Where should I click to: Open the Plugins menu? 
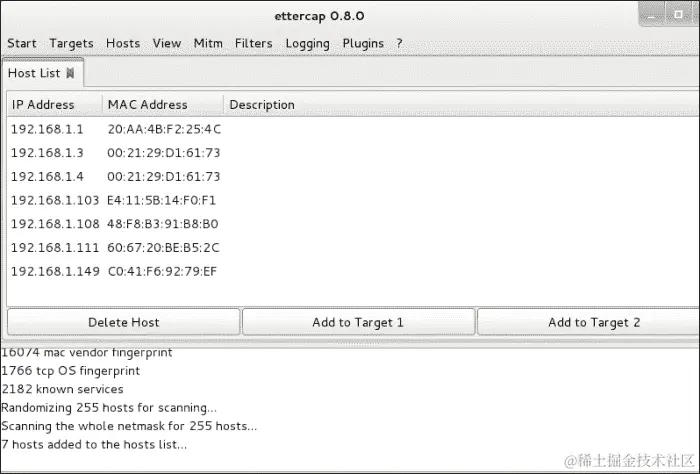[363, 43]
